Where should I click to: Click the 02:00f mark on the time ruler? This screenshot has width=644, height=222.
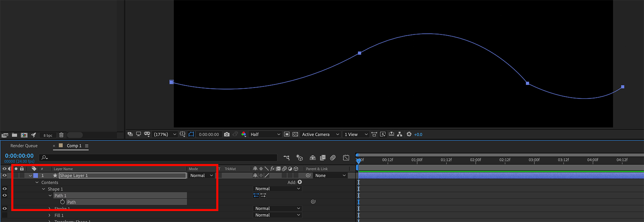pos(476,160)
